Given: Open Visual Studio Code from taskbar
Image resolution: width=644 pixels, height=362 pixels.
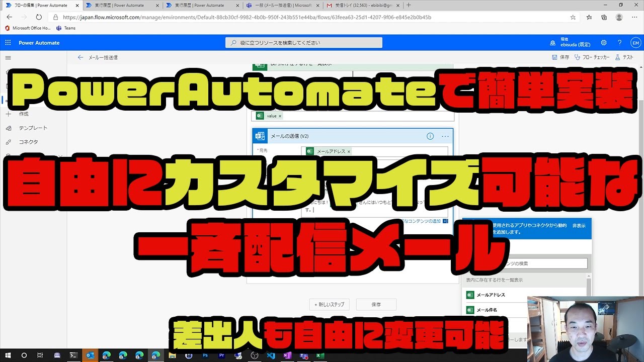Looking at the screenshot, I should tap(271, 355).
